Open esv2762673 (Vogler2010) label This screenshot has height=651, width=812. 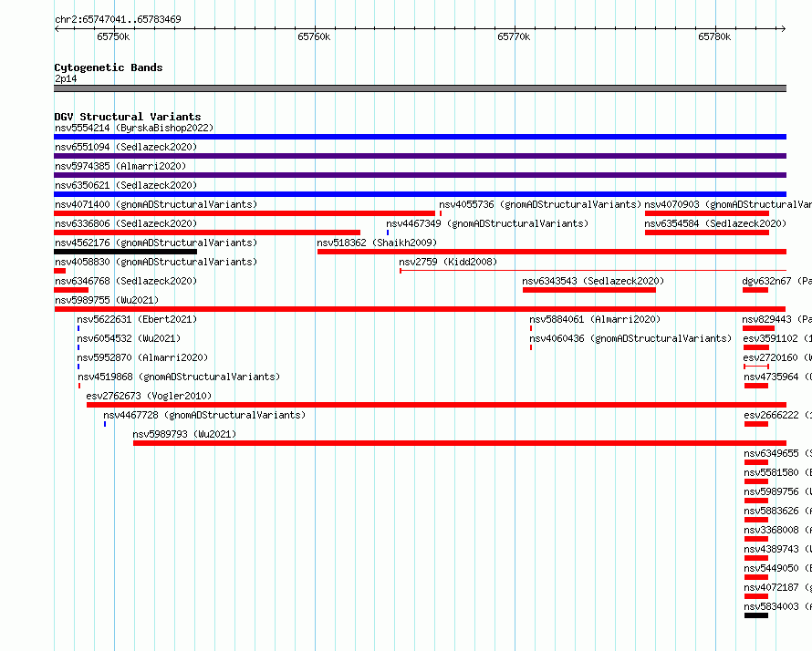coord(149,396)
